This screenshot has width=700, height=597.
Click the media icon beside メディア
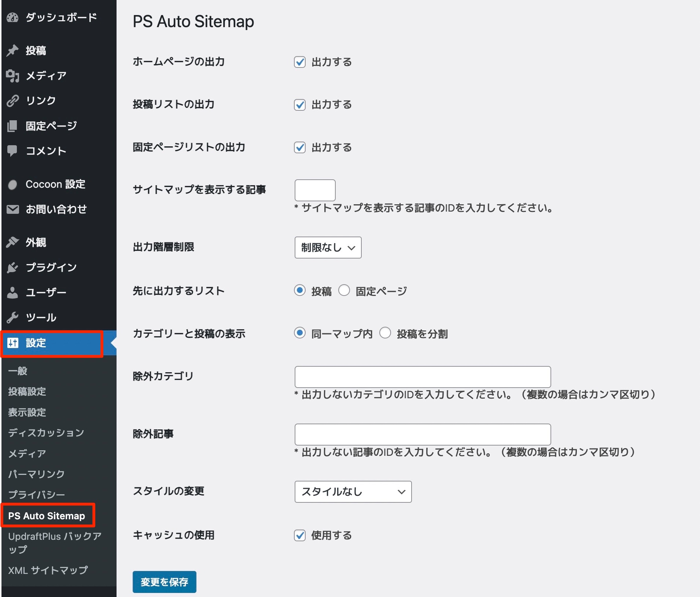(x=12, y=76)
